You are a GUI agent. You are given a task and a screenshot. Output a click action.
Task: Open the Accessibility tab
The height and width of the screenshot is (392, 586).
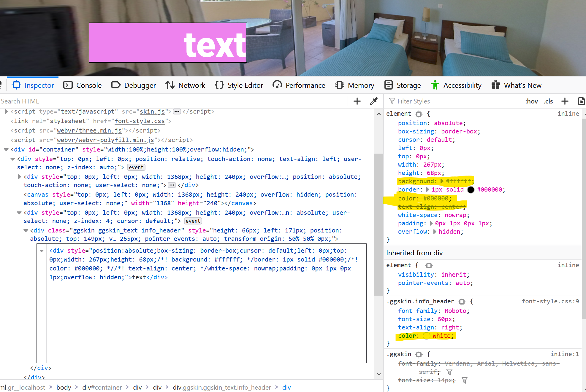pos(456,85)
